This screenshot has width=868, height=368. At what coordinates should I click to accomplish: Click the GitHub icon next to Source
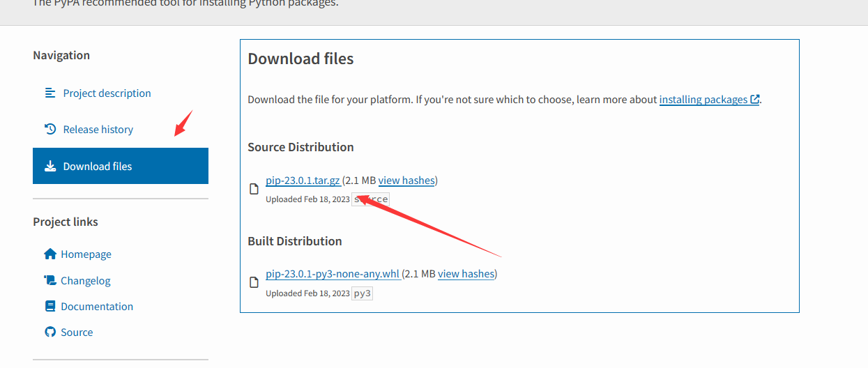[50, 332]
